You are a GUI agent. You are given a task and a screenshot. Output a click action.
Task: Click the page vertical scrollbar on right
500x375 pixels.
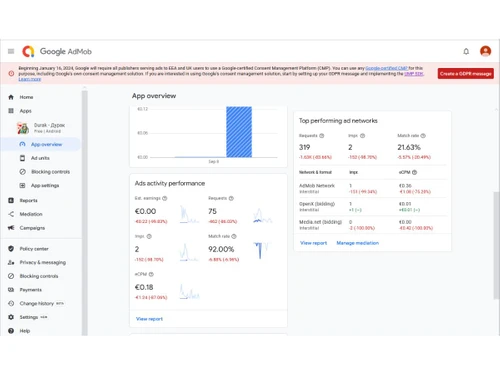[496, 245]
